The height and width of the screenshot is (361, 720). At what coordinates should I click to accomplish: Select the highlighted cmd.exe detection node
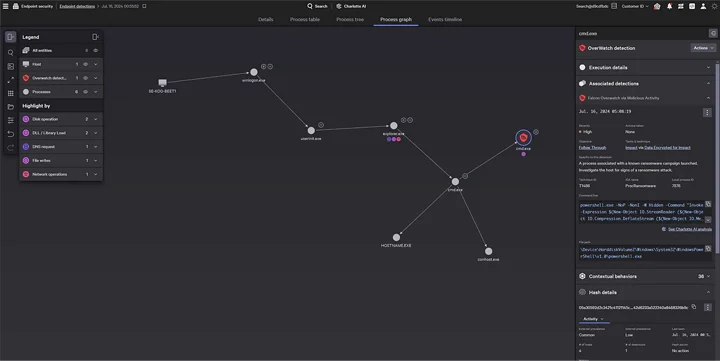coord(523,137)
